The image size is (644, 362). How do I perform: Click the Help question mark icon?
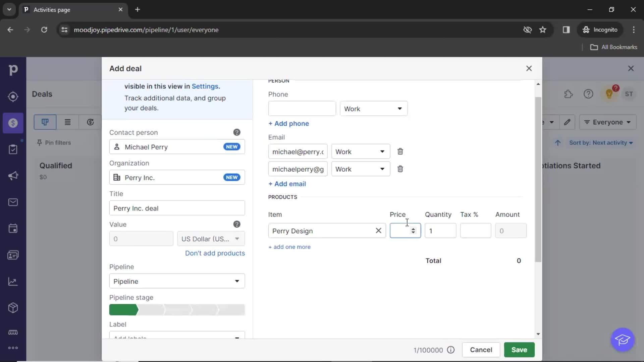(588, 94)
